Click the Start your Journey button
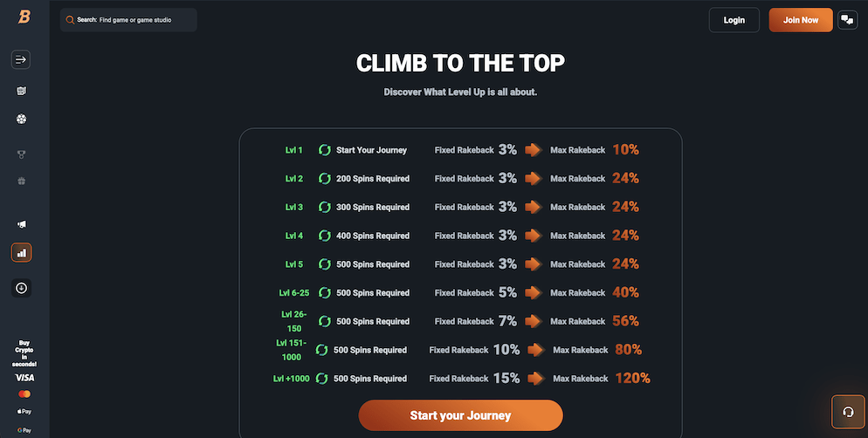868x438 pixels. click(460, 415)
